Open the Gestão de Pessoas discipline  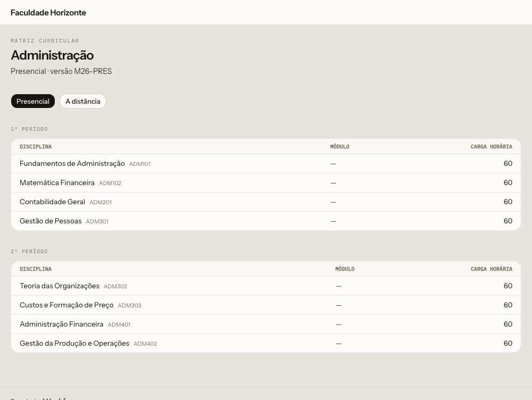pyautogui.click(x=265, y=221)
